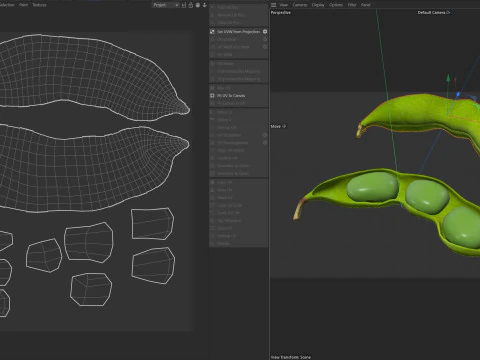
Task: Open the viewport Panel menu
Action: pyautogui.click(x=366, y=5)
